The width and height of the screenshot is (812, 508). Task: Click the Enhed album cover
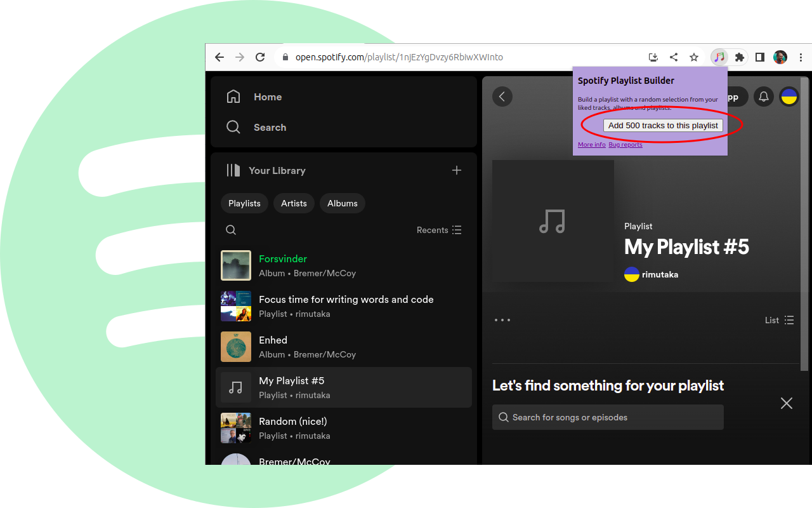[236, 347]
